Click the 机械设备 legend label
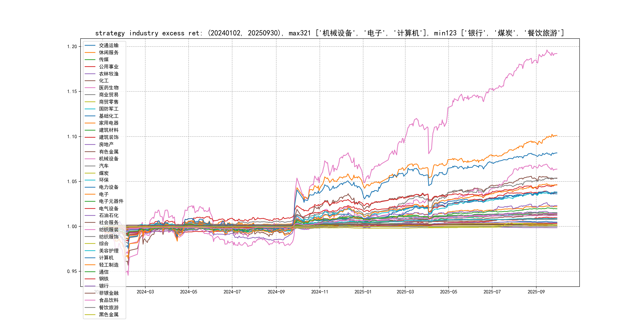This screenshot has width=644, height=322. 109,159
